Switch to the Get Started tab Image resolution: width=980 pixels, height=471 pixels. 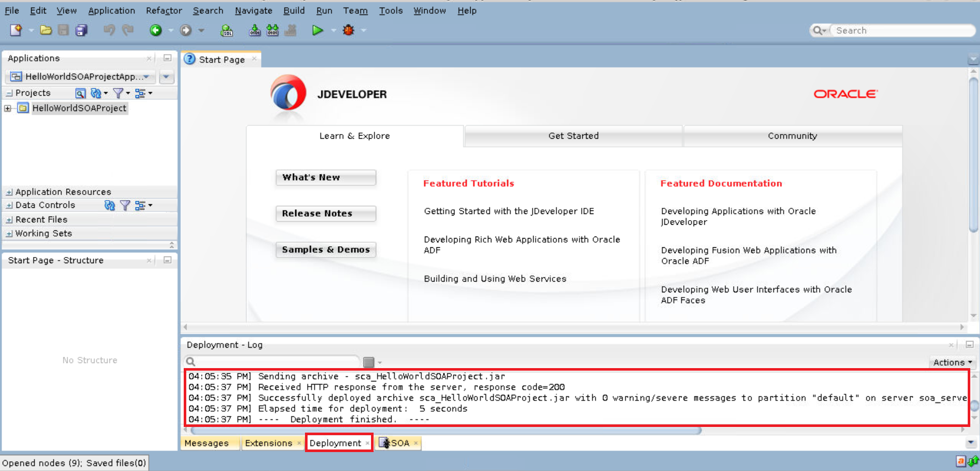coord(573,136)
